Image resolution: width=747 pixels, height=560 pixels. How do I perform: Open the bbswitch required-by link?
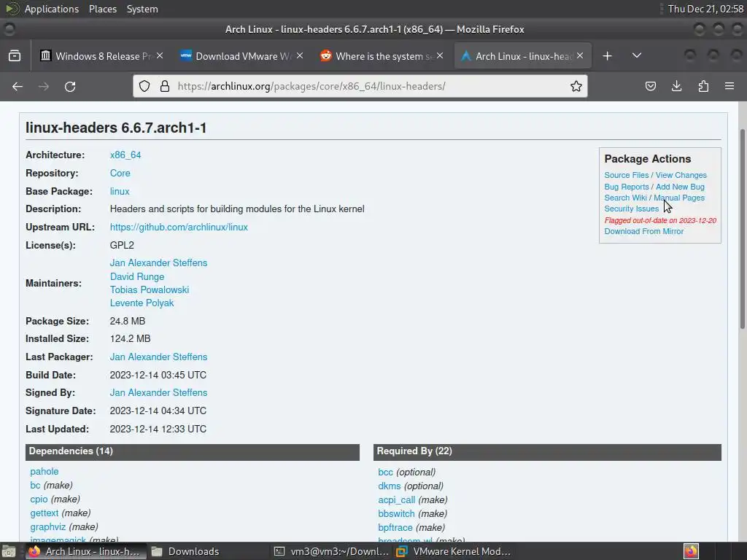pos(396,513)
